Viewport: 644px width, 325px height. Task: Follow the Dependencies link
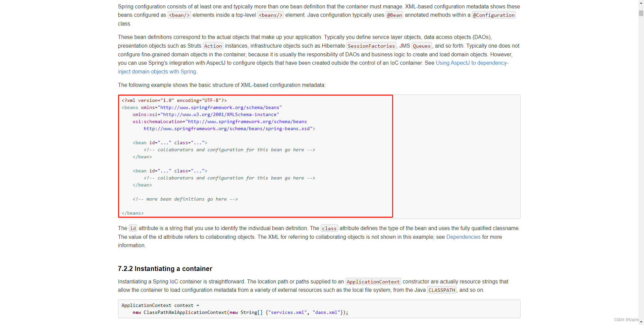[463, 237]
